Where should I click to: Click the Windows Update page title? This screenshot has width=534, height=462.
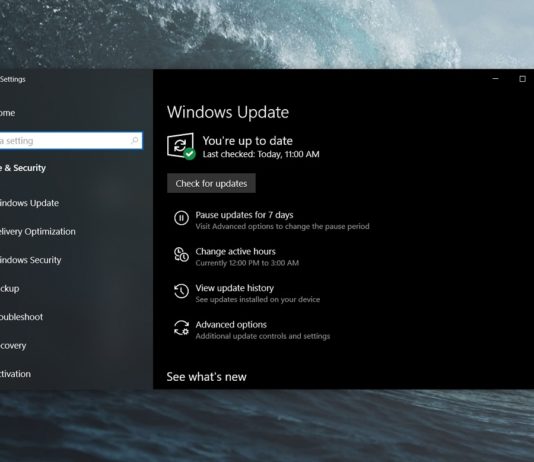tap(228, 112)
